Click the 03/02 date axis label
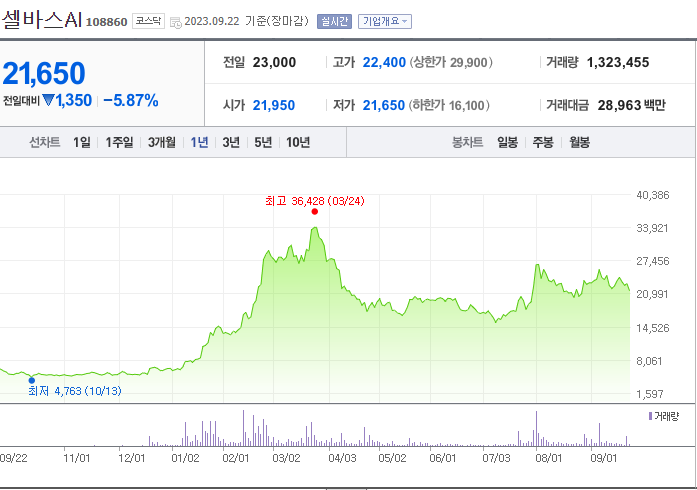This screenshot has width=697, height=490. pyautogui.click(x=286, y=458)
